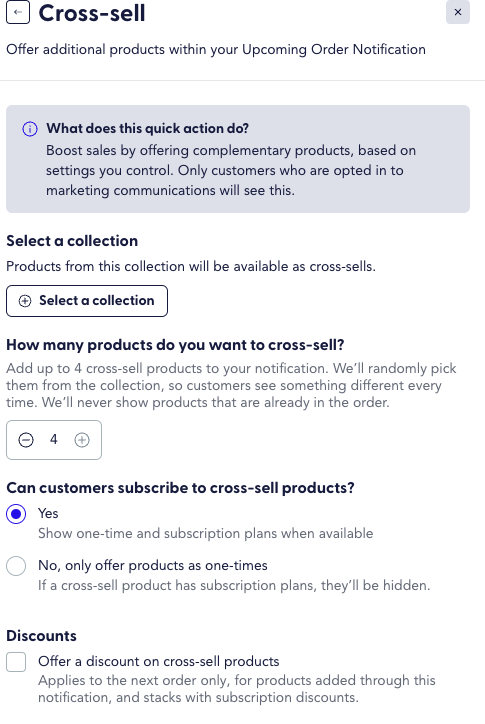Click 'Show one-time and subscription plans' description
The height and width of the screenshot is (724, 485).
(206, 533)
